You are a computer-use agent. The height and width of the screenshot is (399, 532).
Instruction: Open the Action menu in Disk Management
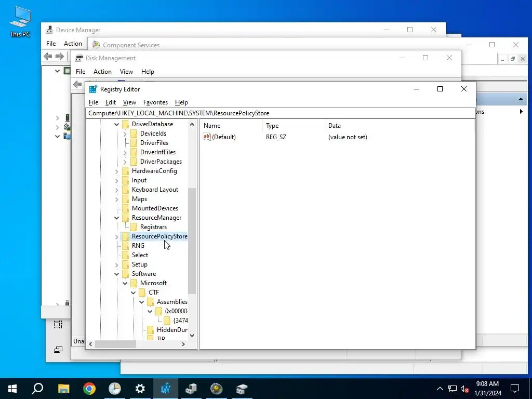tap(102, 72)
